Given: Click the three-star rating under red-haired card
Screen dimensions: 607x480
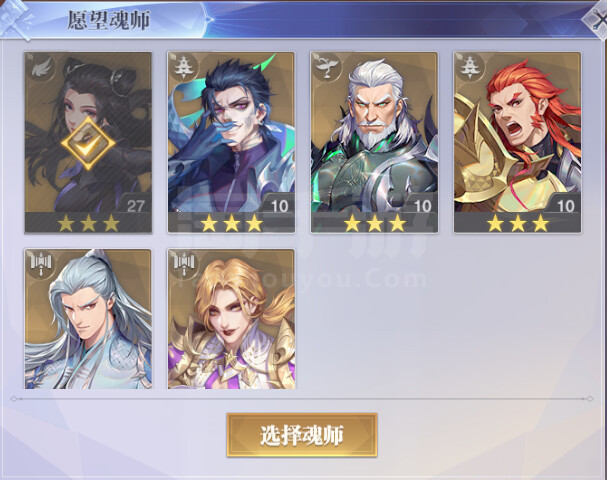Looking at the screenshot, I should (517, 223).
